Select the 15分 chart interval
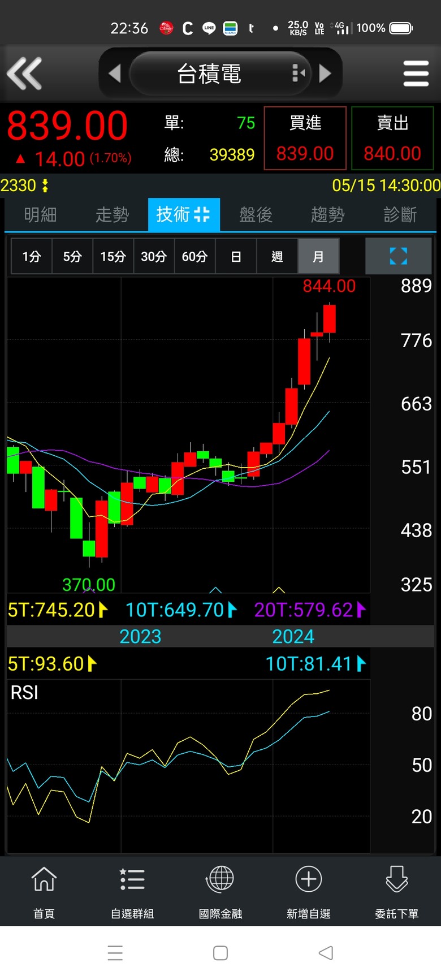Viewport: 441px width, 980px height. click(113, 256)
